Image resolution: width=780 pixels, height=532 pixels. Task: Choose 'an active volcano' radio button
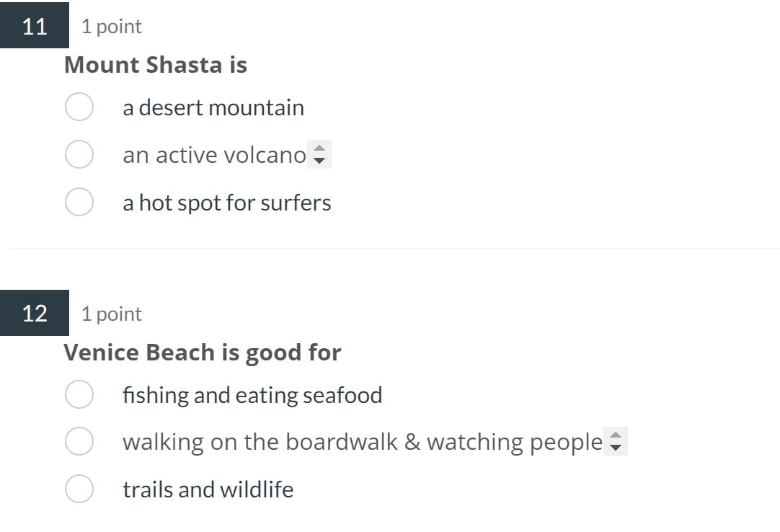pyautogui.click(x=79, y=154)
